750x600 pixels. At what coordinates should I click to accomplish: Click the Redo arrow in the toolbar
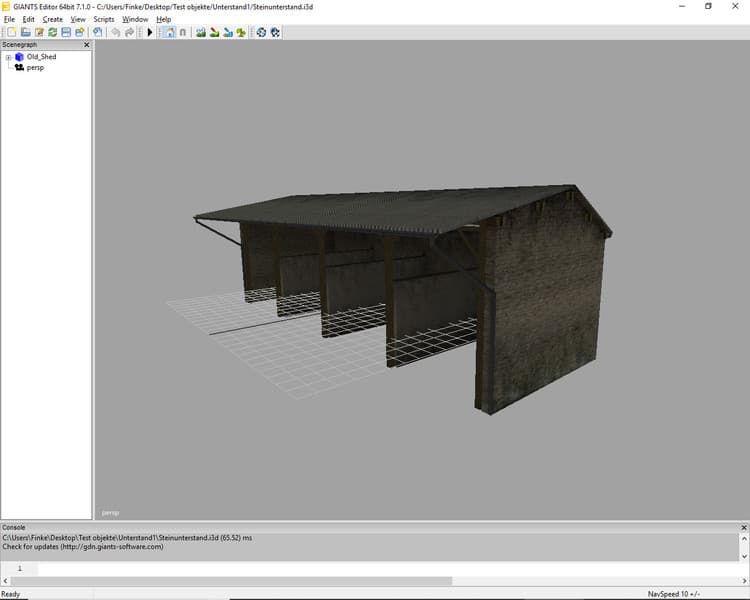[129, 32]
